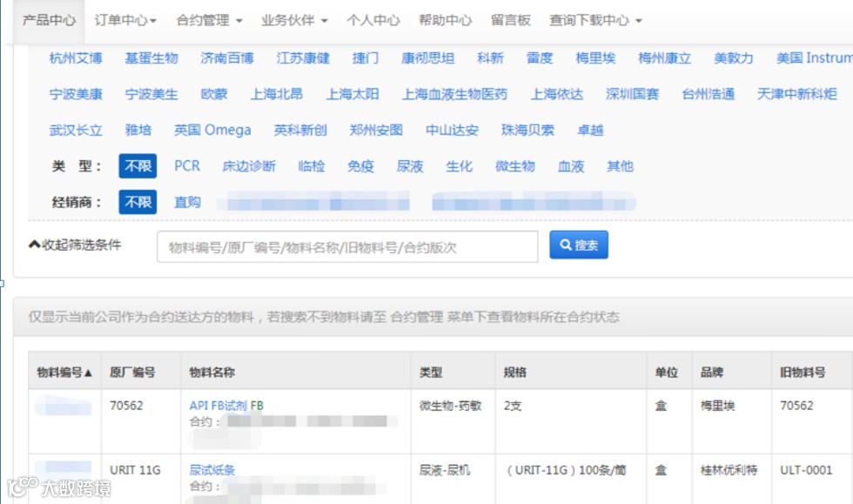Viewport: 853px width, 504px height.
Task: Filter type by 尿液
Action: (410, 166)
